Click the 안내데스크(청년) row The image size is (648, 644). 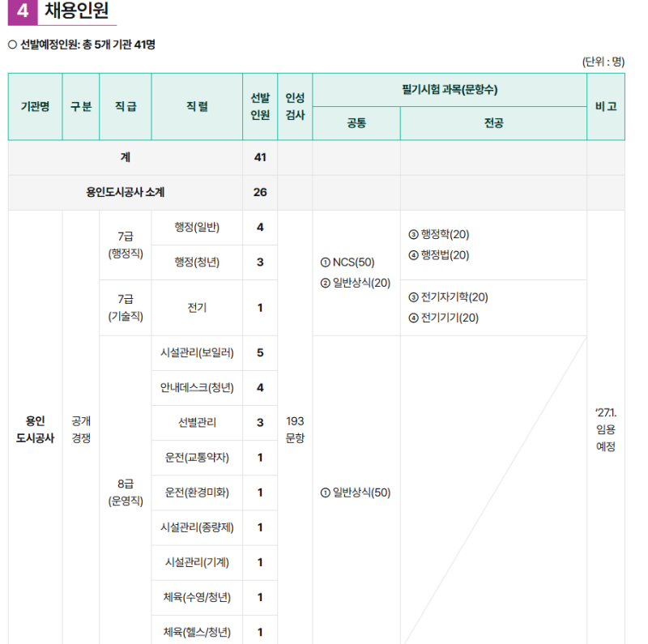(197, 388)
